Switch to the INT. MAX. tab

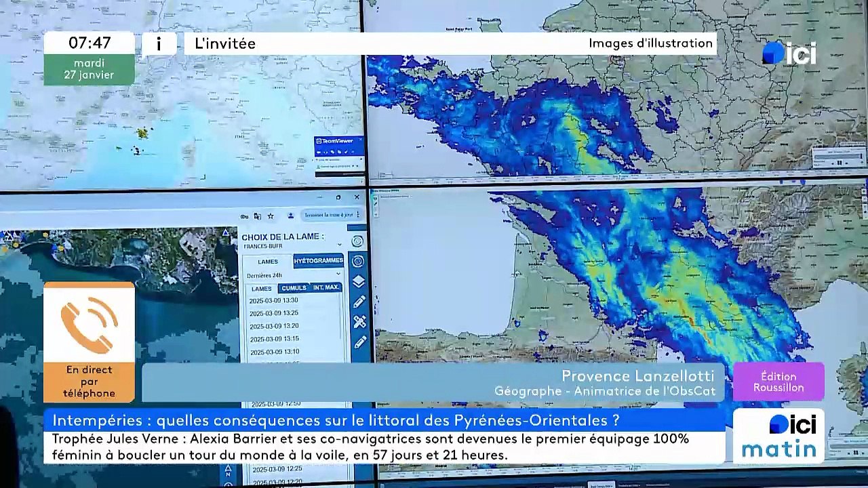[x=326, y=288]
